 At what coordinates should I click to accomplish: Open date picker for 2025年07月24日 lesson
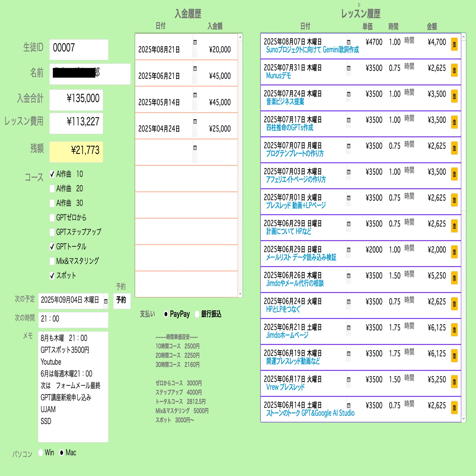pyautogui.click(x=349, y=94)
